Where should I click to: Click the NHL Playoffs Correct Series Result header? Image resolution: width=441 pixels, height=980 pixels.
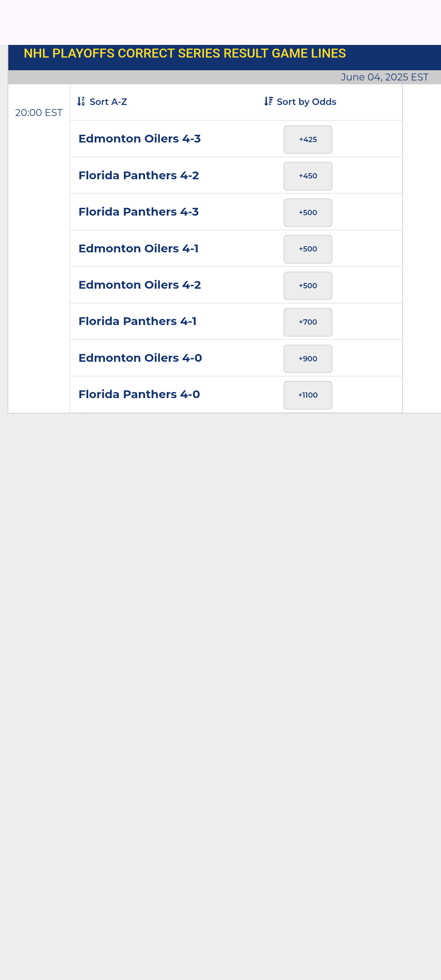tap(185, 53)
